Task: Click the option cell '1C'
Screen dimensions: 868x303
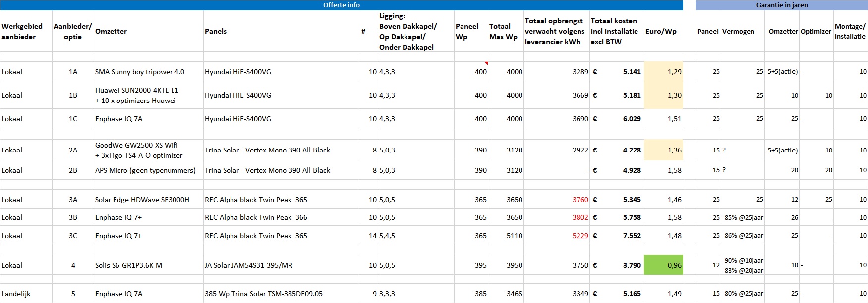Action: [73, 119]
